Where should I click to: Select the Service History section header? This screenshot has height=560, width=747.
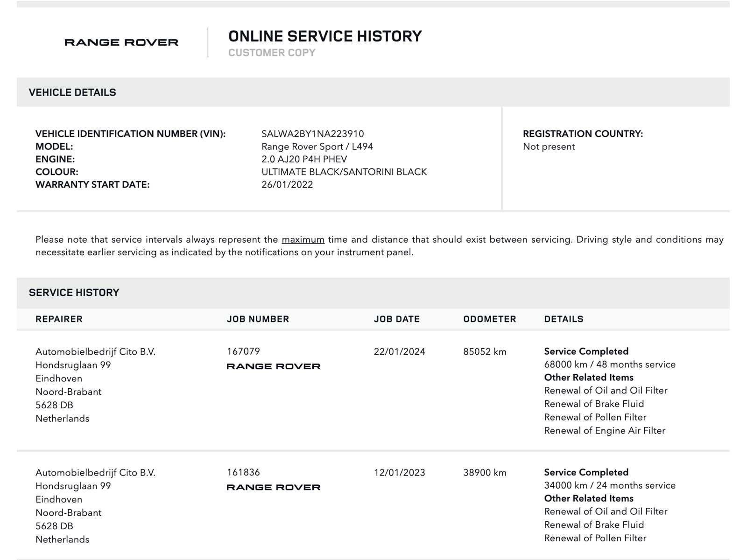tap(74, 293)
